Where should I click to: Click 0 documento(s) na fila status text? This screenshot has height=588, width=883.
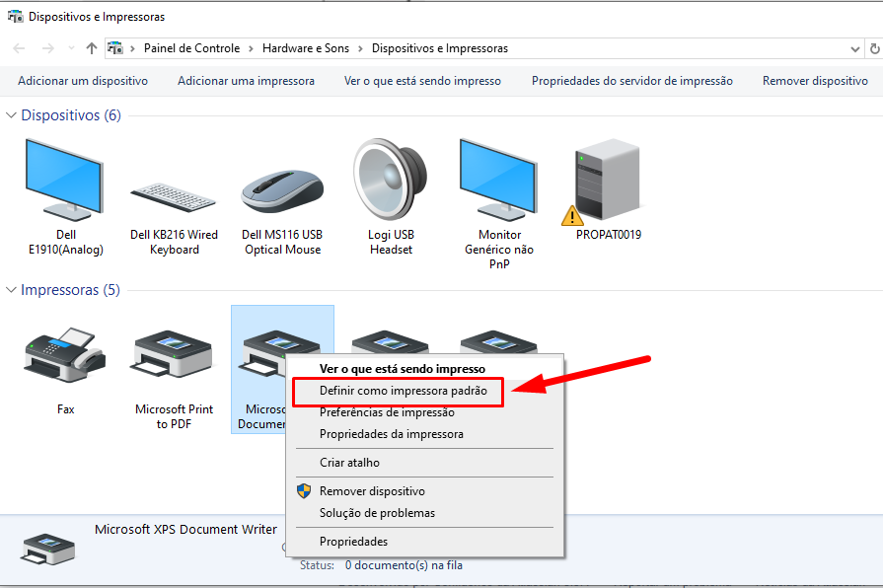[404, 565]
